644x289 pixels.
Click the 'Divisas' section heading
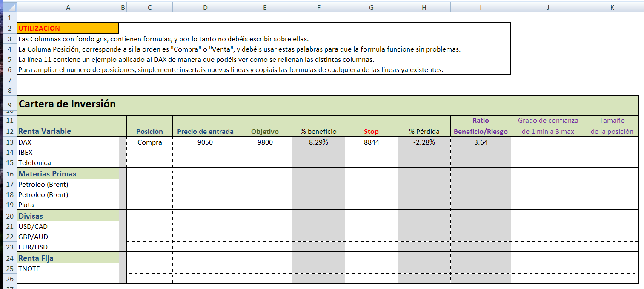68,216
